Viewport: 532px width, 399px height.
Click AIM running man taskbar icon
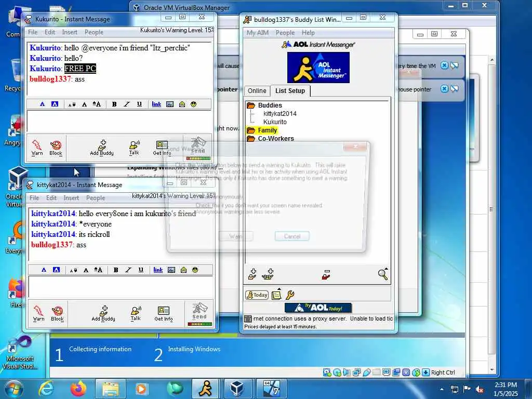(205, 389)
